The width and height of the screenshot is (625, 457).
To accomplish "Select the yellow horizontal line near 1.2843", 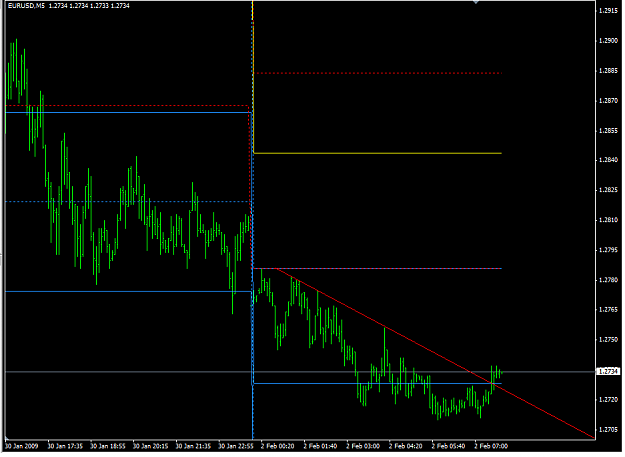I will (x=377, y=153).
